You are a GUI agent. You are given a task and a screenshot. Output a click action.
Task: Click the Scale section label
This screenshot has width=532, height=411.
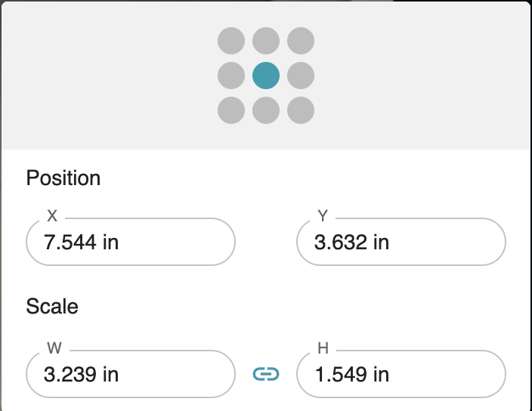coord(52,306)
